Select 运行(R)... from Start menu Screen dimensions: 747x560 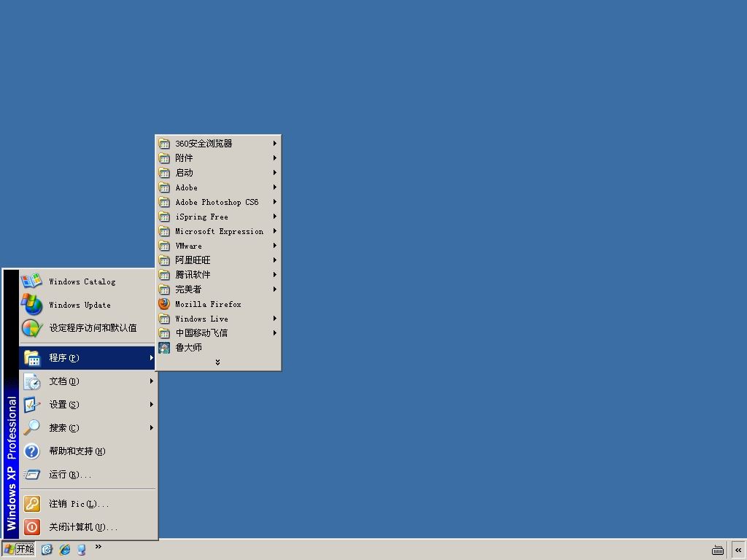[88, 474]
